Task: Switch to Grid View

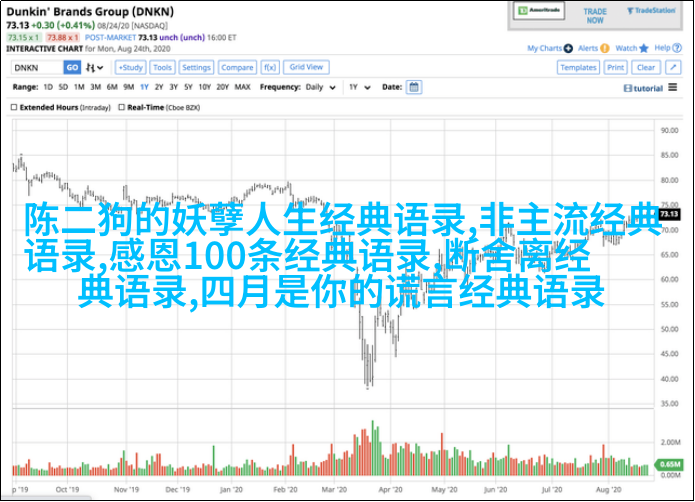Action: tap(306, 67)
